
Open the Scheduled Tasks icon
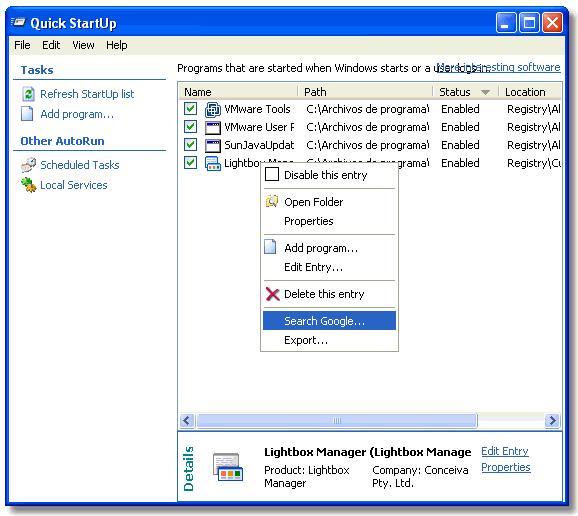[x=28, y=165]
